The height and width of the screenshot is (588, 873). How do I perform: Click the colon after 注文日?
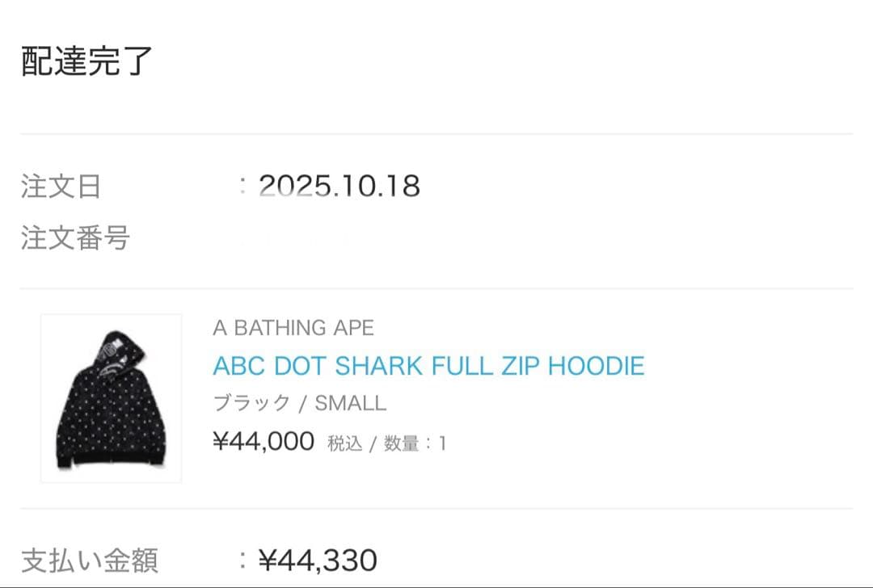[242, 186]
